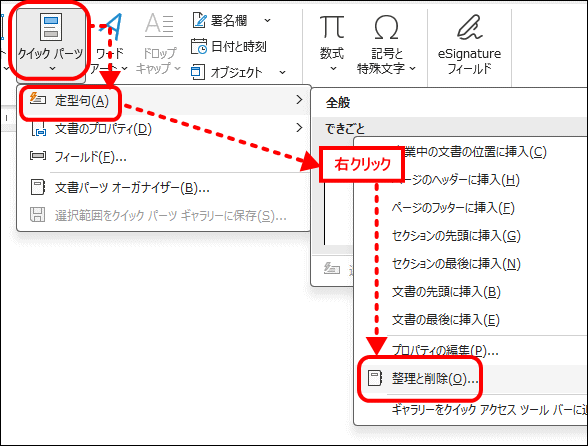Open the ドロップ キャップ dropdown chevron

click(177, 69)
